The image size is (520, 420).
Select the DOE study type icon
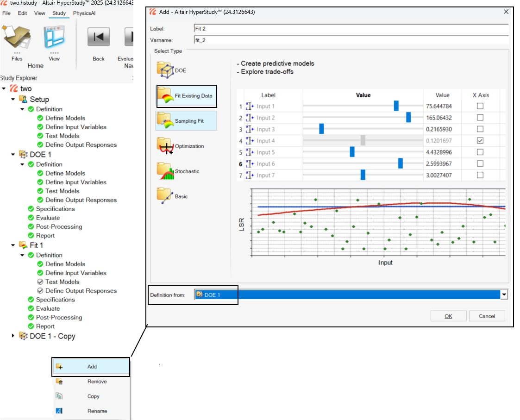[165, 70]
